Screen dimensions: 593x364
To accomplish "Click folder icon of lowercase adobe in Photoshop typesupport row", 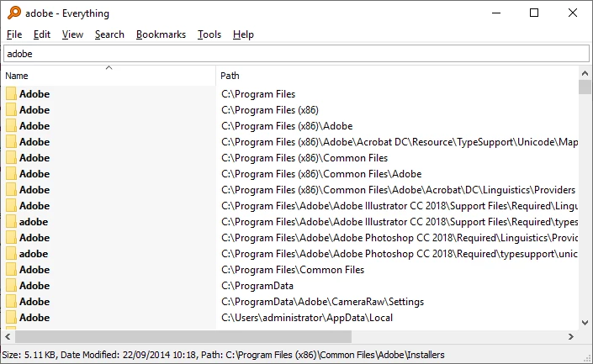I will [x=11, y=254].
